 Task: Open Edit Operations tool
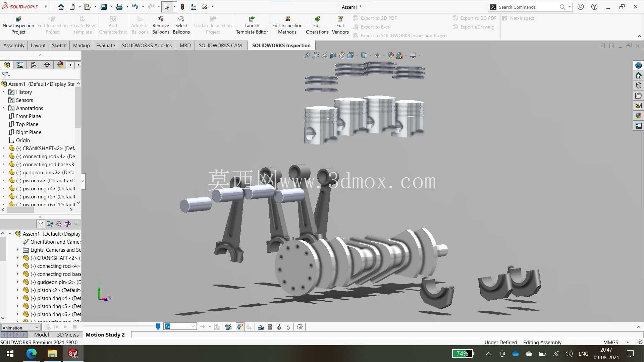point(317,25)
